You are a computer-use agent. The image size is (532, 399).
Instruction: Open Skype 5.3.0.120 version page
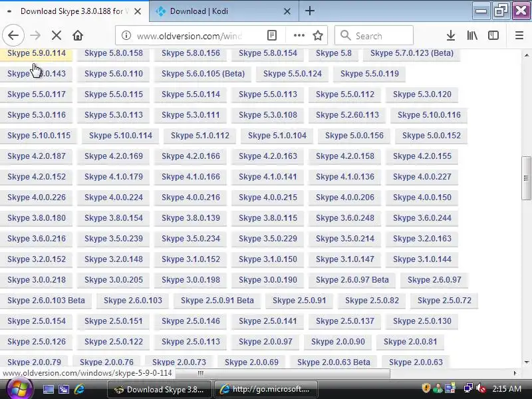click(x=422, y=94)
